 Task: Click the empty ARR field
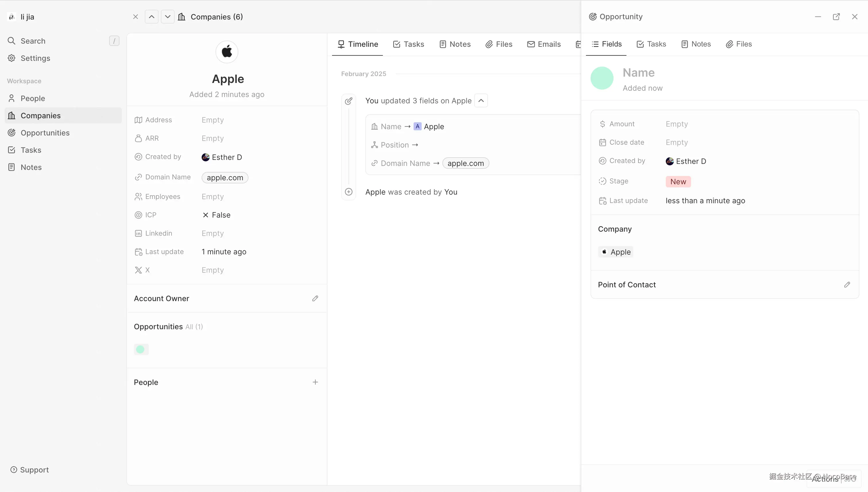point(213,138)
